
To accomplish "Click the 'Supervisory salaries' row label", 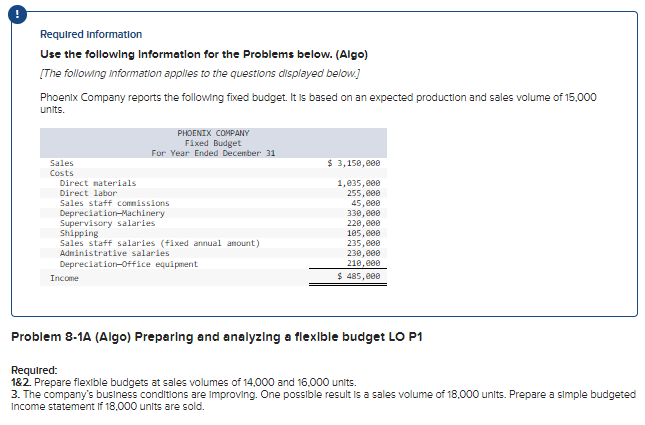I will (107, 223).
